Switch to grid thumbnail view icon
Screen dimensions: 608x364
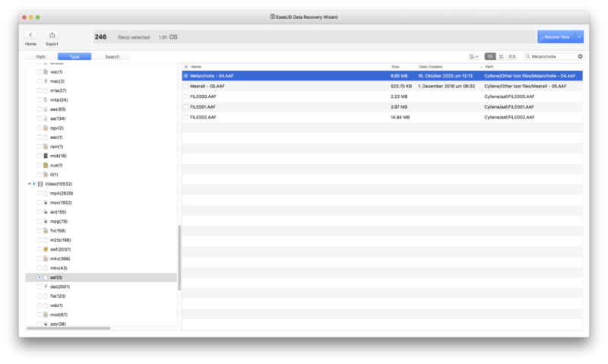click(501, 56)
